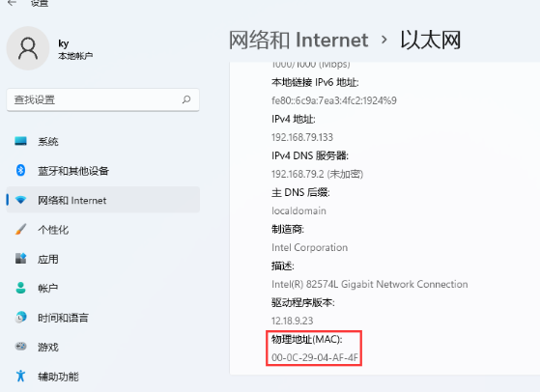Open 蓝牙和其他设备 settings category
Screen dimensions: 540x392
pyautogui.click(x=103, y=170)
